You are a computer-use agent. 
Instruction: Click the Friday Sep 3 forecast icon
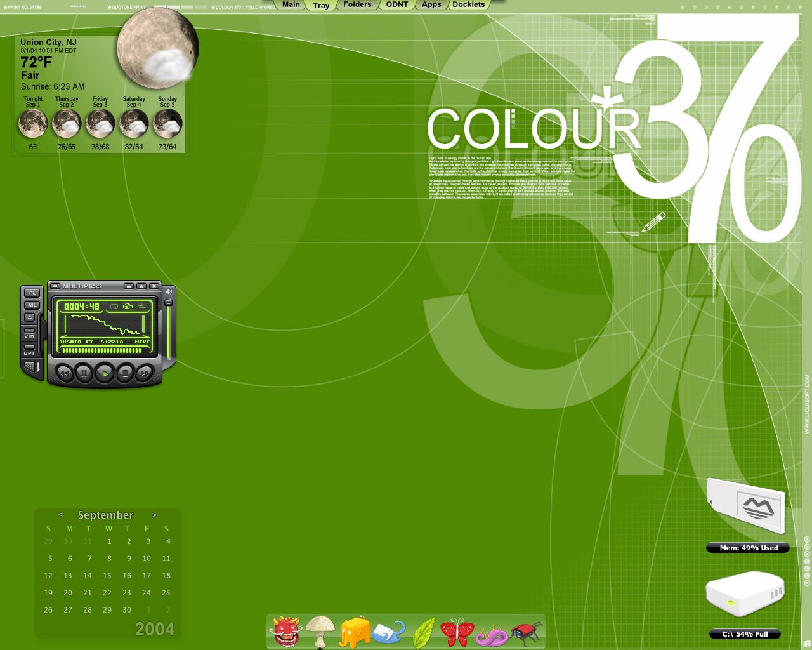click(x=100, y=124)
